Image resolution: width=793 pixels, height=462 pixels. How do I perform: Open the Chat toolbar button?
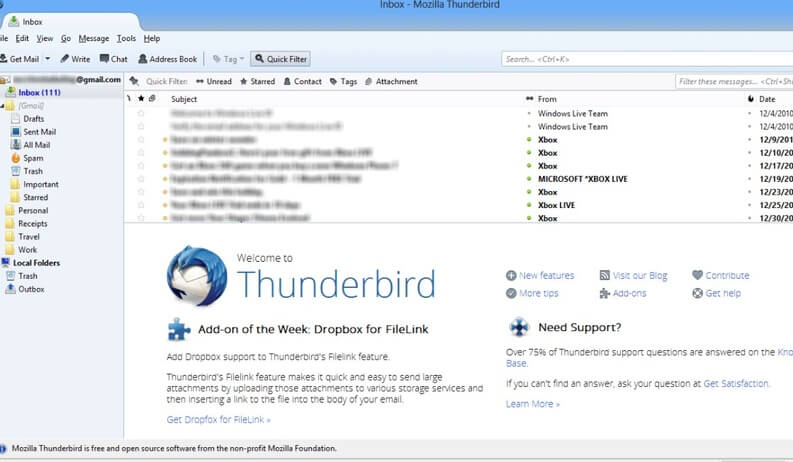(x=114, y=59)
